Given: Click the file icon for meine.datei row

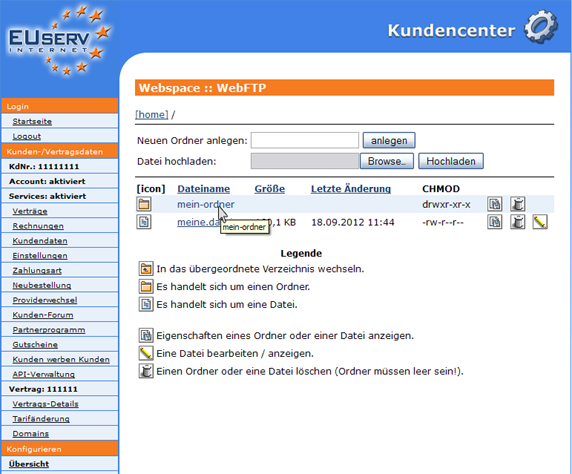Looking at the screenshot, I should [144, 222].
